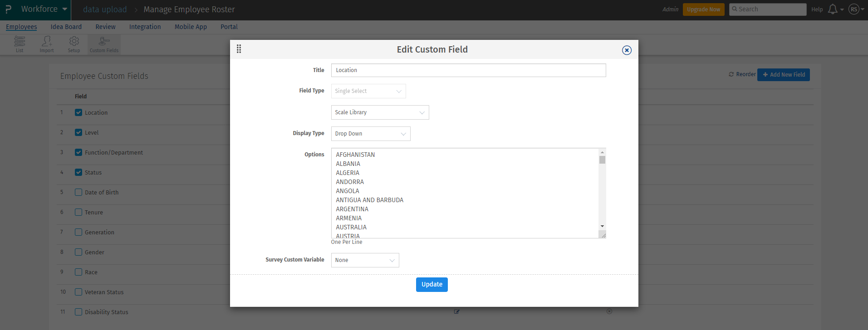Click the Options list scrollbar thumb
Image resolution: width=868 pixels, height=330 pixels.
point(602,160)
